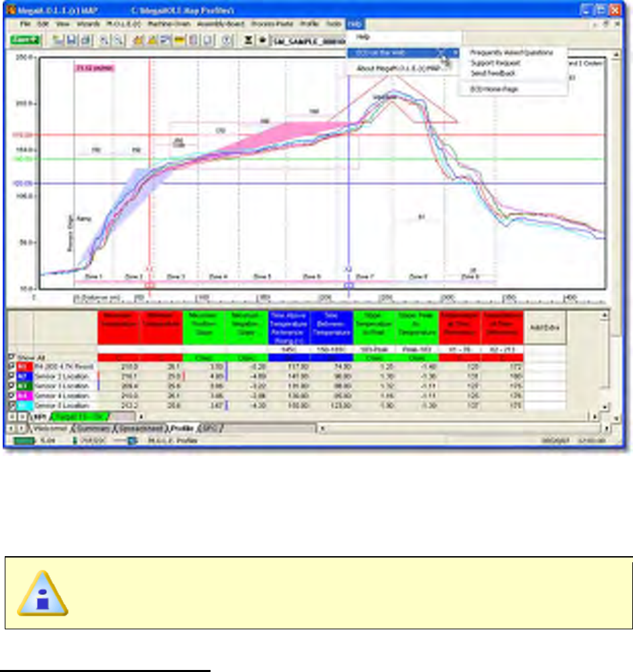Toggle checkbox for Sensor 4 Location row

tap(12, 396)
